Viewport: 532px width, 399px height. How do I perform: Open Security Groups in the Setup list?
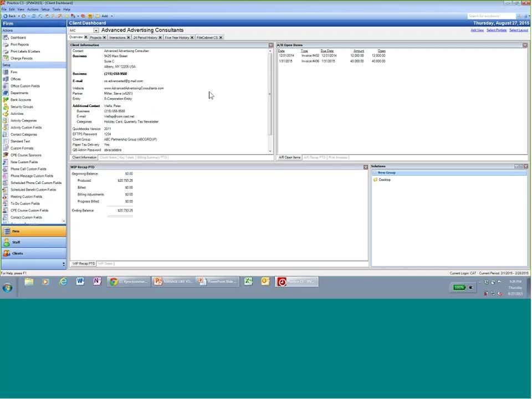pyautogui.click(x=22, y=107)
